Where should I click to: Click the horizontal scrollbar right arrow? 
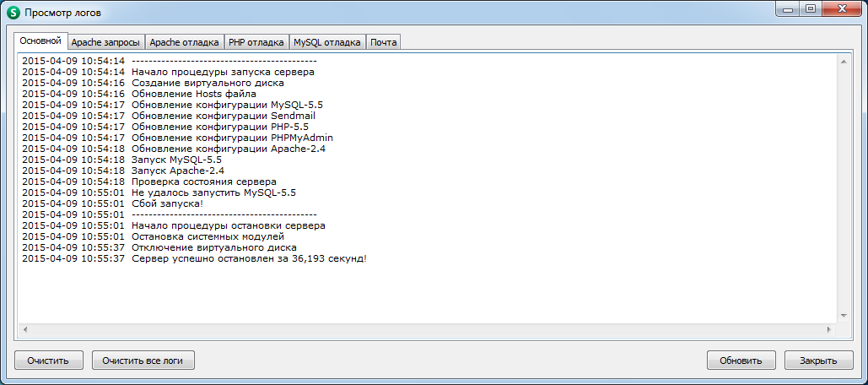pos(829,328)
